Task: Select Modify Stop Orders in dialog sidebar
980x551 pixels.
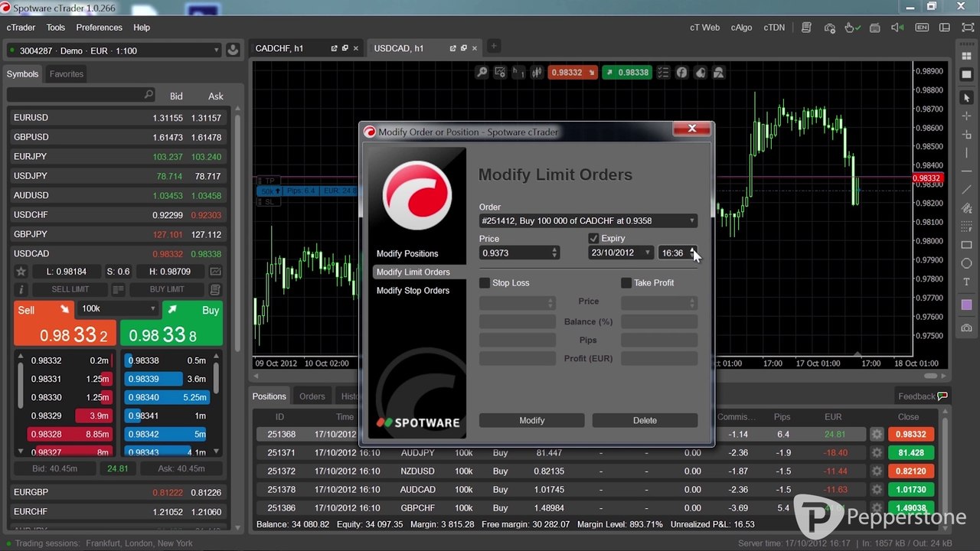Action: coord(413,291)
